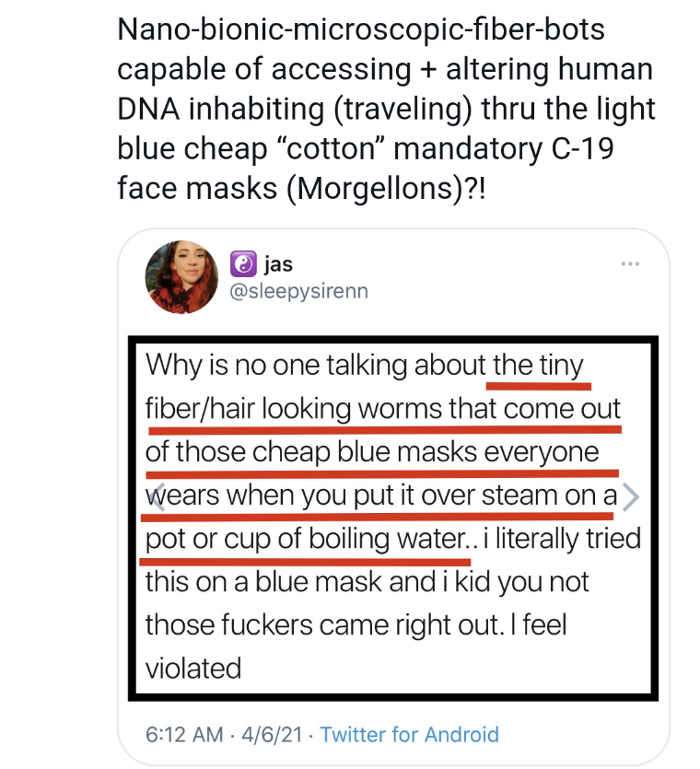Screen dimensions: 700x769
Task: Click the red-underlined phrase "the tiny"
Action: 539,366
